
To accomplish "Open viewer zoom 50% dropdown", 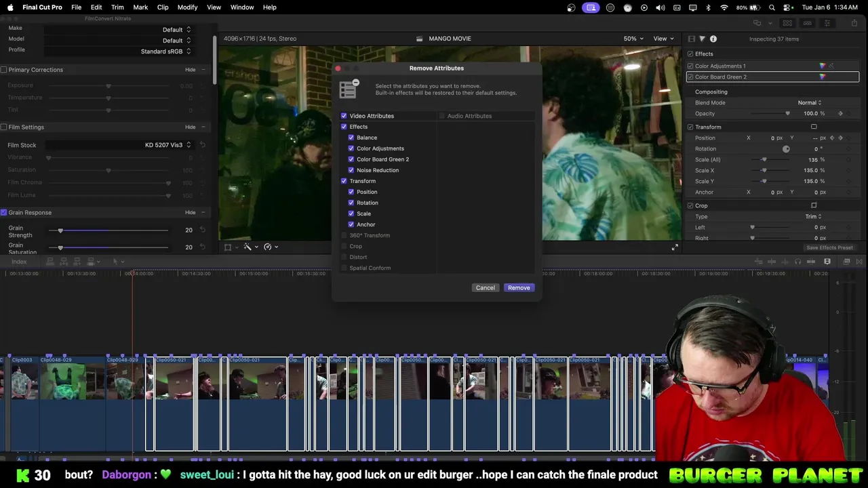I will [x=633, y=39].
